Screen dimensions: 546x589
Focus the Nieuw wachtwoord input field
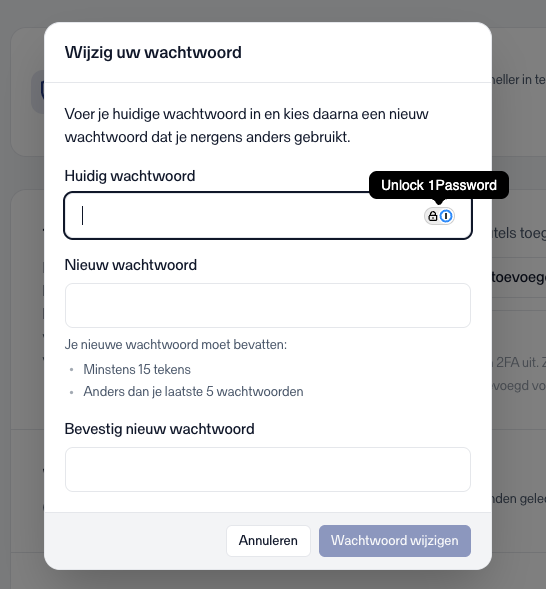[x=268, y=305]
